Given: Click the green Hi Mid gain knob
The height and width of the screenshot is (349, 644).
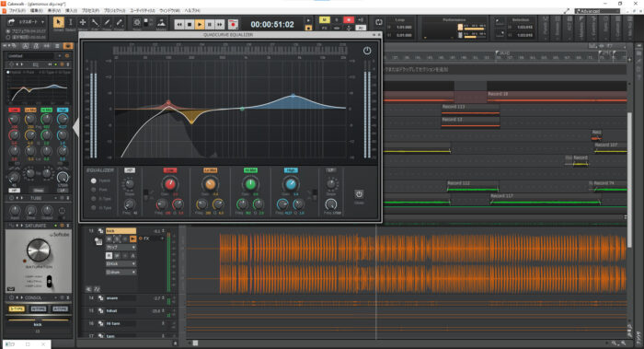Looking at the screenshot, I should coord(250,184).
